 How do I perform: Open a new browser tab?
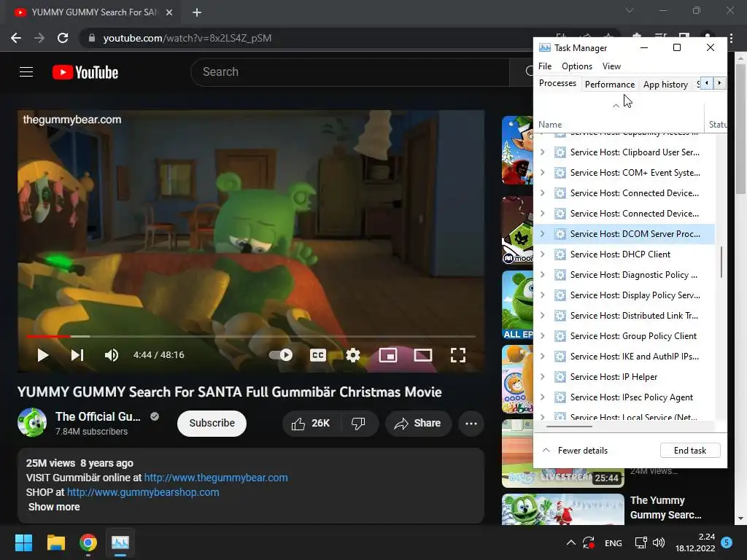[197, 12]
